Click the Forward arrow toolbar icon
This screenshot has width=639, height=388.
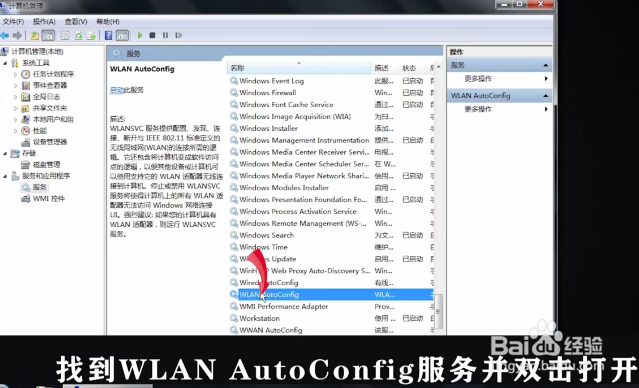point(18,35)
